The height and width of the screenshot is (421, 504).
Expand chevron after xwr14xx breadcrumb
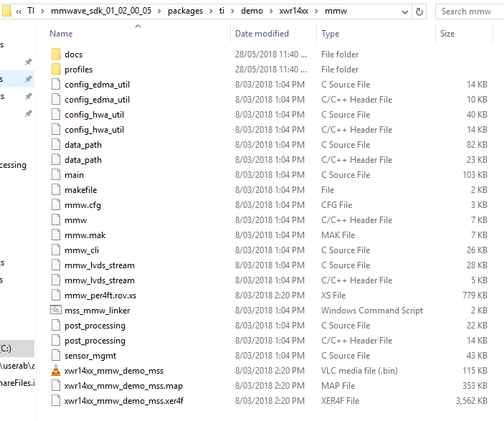pyautogui.click(x=317, y=11)
